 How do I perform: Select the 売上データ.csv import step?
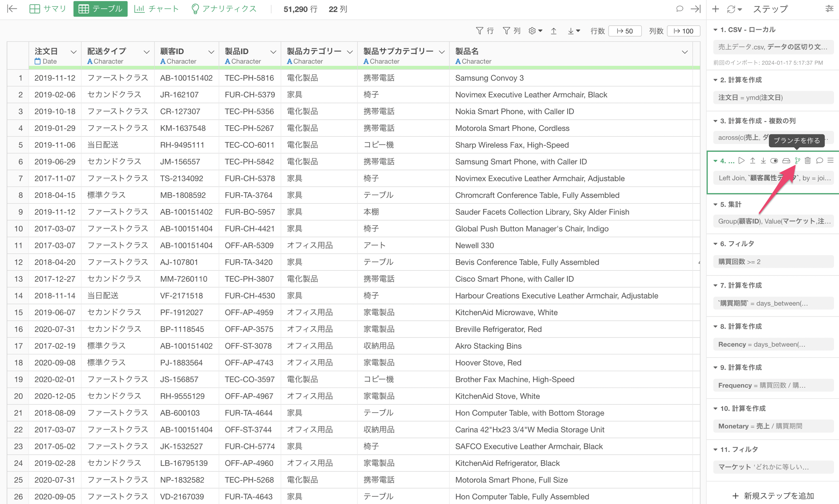(x=773, y=47)
